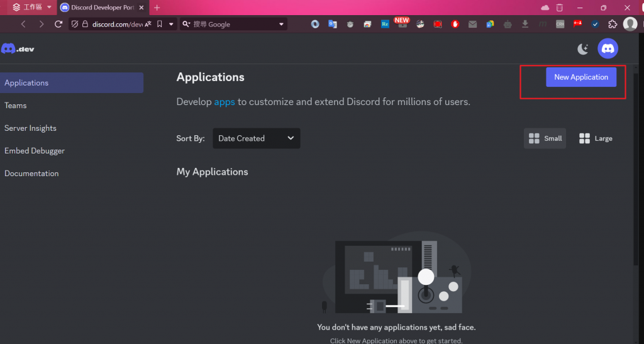
Task: Click the padlock site info icon
Action: [85, 25]
